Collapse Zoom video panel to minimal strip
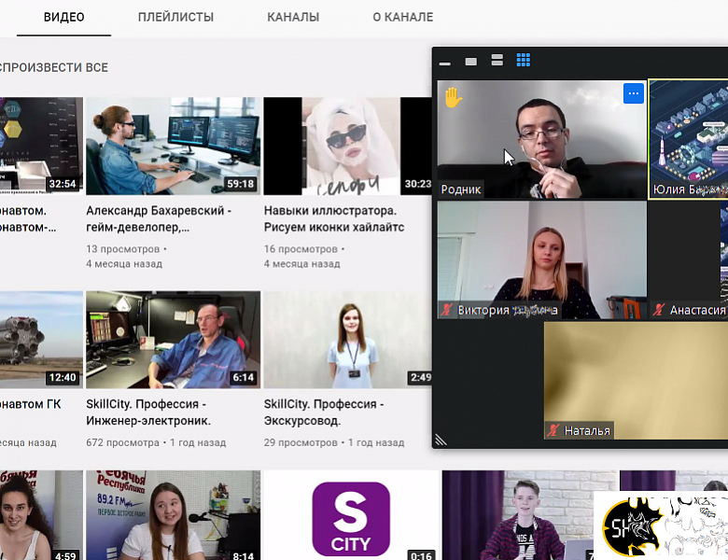The width and height of the screenshot is (728, 560). [445, 63]
